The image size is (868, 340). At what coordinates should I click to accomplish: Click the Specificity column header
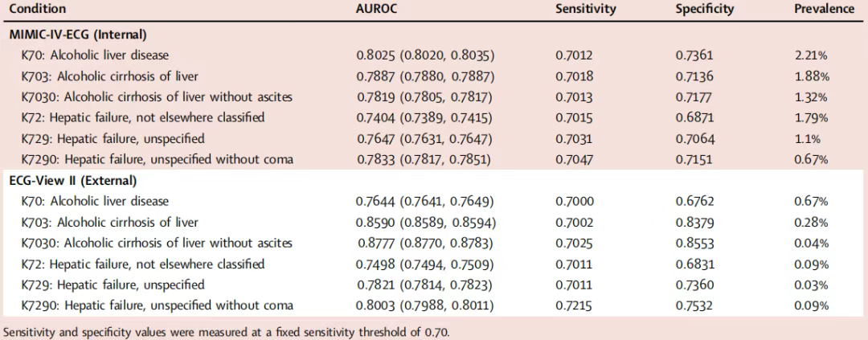tap(705, 10)
